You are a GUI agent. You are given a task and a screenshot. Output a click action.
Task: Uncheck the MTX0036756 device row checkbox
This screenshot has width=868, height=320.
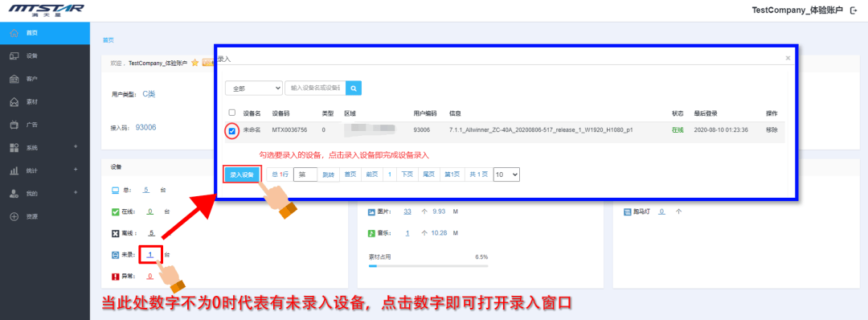click(232, 131)
